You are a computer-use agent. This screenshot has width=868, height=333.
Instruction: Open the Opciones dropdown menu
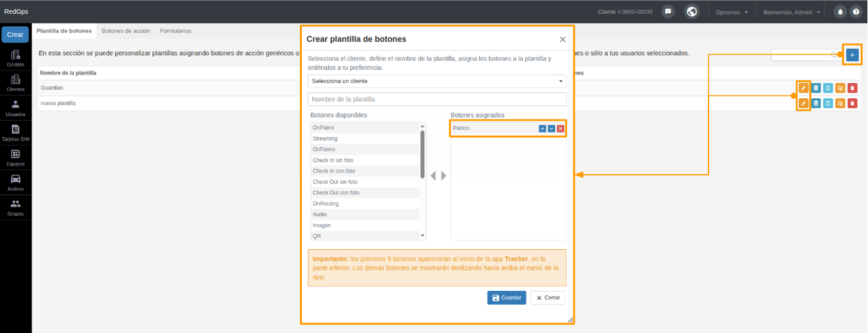click(732, 12)
